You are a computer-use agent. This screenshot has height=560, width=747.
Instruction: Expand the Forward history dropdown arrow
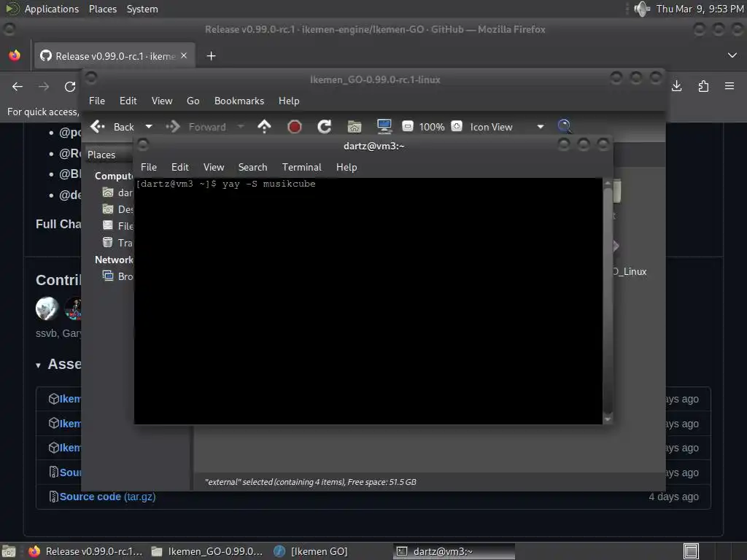point(241,127)
